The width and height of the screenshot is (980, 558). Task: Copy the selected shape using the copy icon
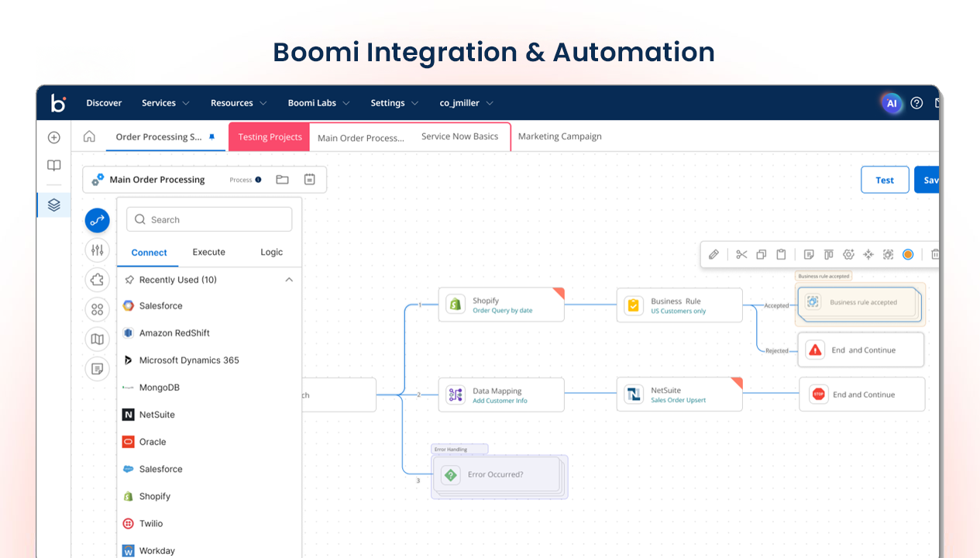pos(761,253)
